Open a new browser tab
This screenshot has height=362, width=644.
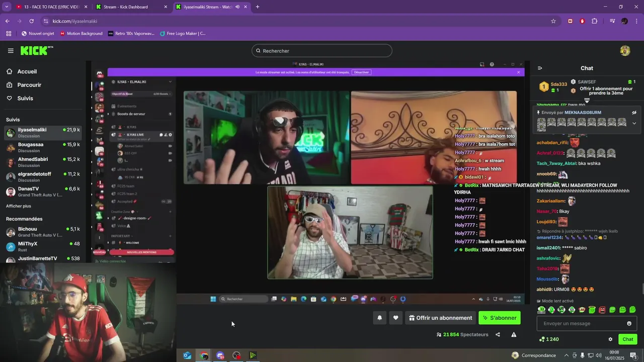pos(257,7)
